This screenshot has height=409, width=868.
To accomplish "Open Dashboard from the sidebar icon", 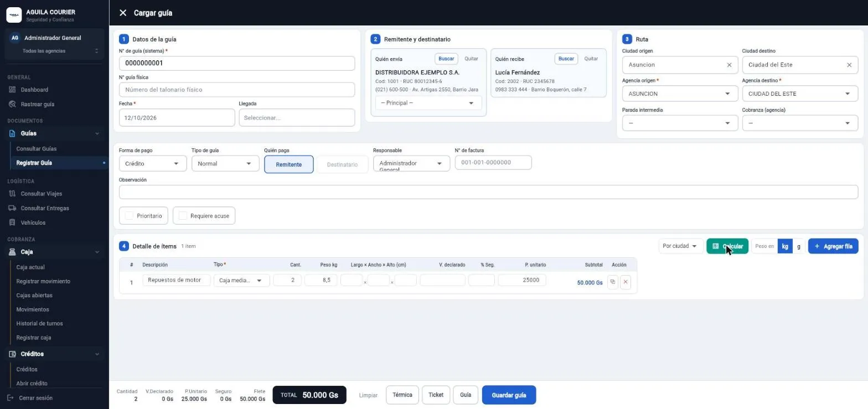I will pos(12,90).
